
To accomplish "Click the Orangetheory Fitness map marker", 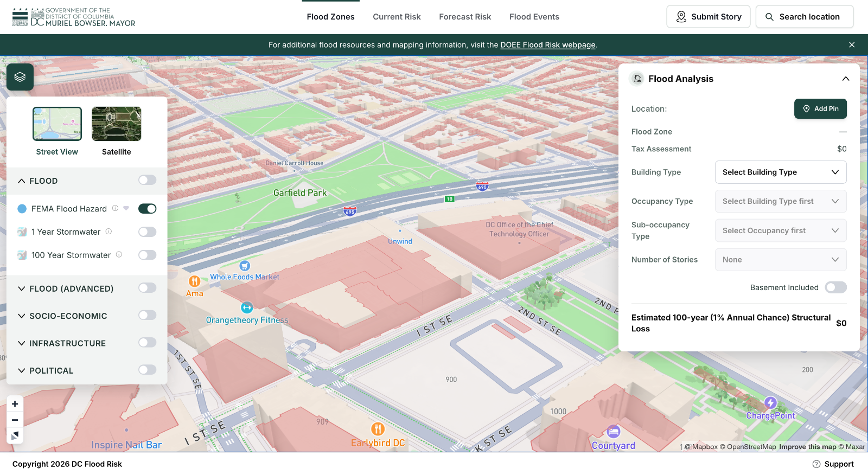I will (247, 307).
